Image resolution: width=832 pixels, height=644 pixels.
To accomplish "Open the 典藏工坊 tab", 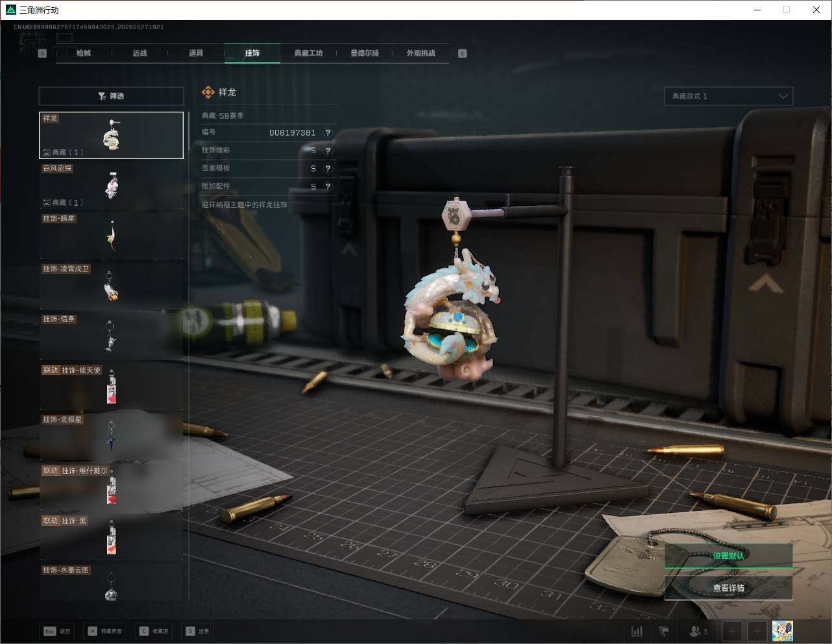I will pyautogui.click(x=308, y=53).
